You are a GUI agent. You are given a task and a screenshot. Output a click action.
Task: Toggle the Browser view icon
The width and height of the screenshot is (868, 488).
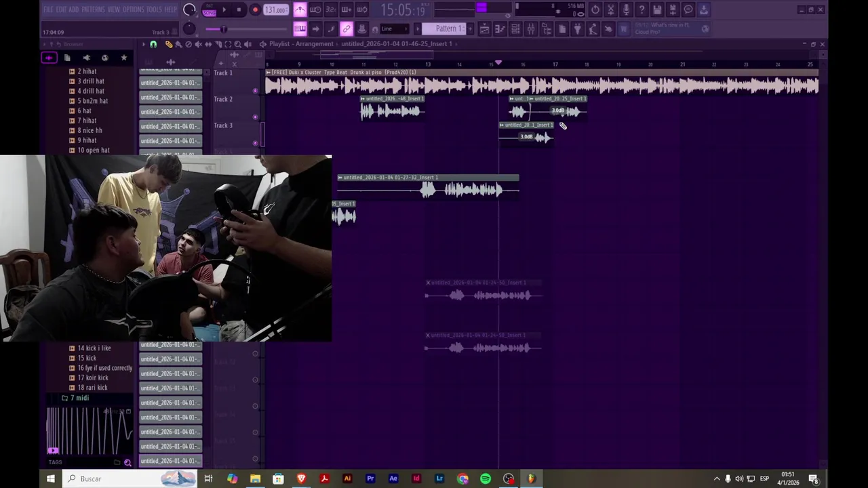point(547,28)
